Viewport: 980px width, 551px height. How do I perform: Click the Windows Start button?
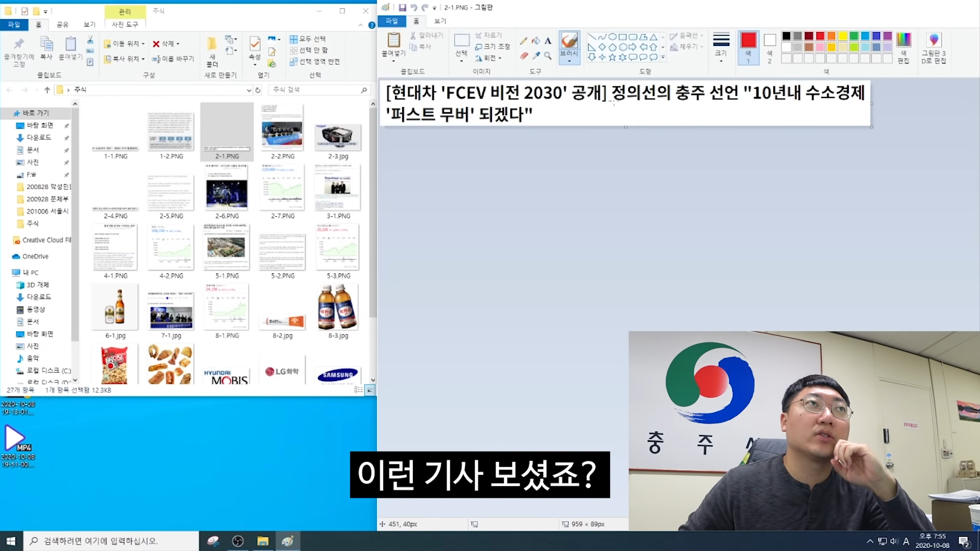pyautogui.click(x=11, y=541)
